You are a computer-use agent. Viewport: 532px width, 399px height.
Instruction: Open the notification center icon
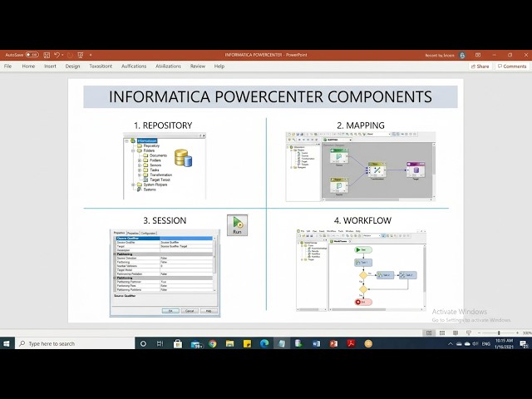point(524,344)
